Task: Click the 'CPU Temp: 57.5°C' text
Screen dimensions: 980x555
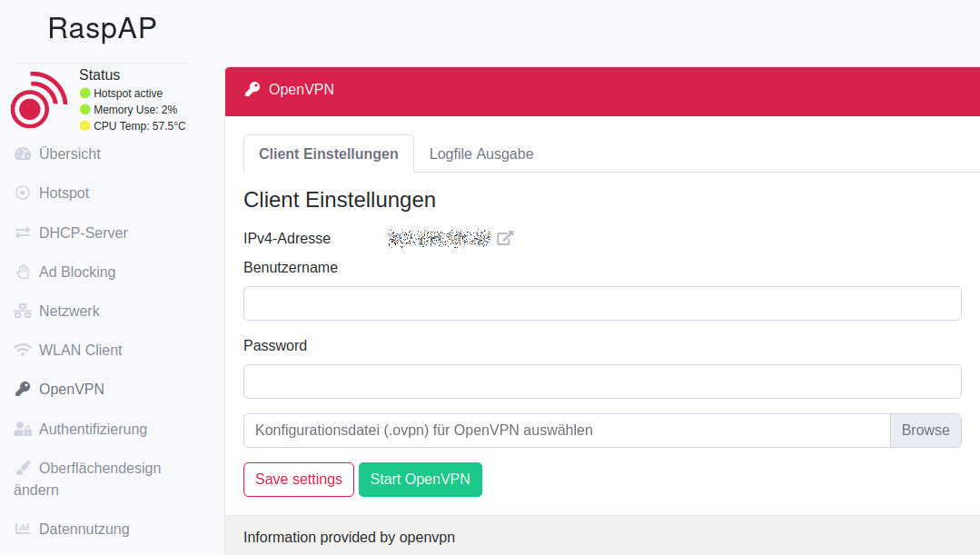Action: (140, 125)
